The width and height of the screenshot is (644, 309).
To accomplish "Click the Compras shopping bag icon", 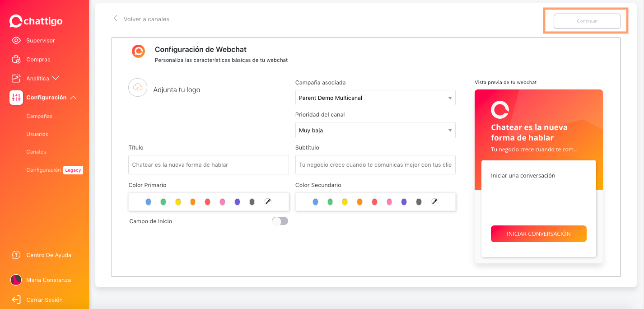I will [x=16, y=60].
